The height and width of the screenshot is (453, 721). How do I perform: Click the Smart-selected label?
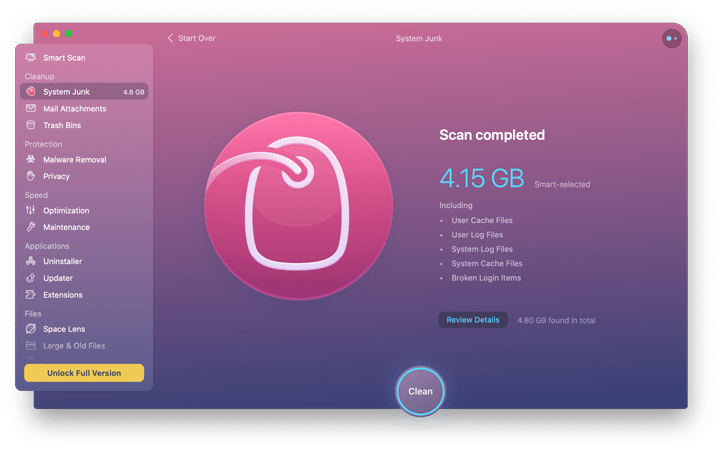(562, 184)
